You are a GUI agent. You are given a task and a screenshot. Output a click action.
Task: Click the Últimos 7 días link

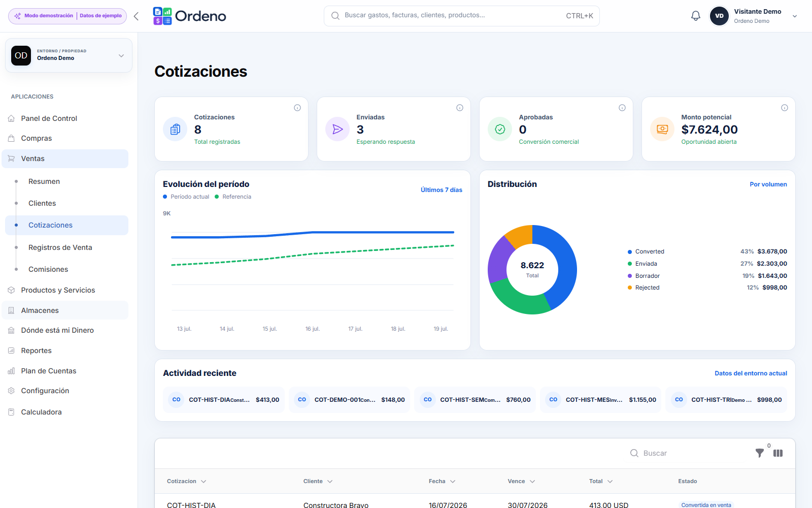click(442, 190)
